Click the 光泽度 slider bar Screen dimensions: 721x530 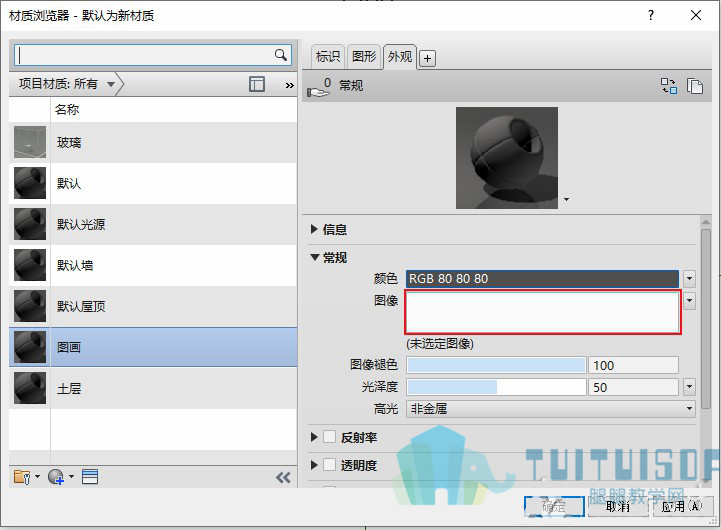pos(496,387)
